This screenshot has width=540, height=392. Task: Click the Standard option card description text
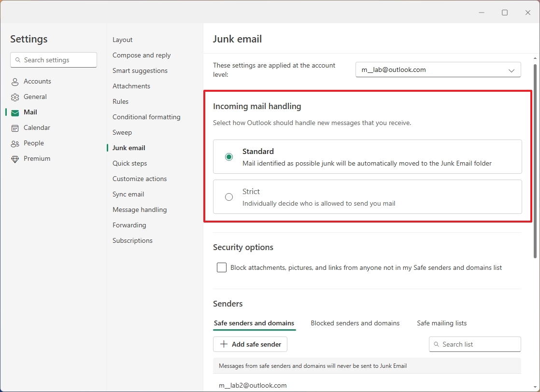367,164
